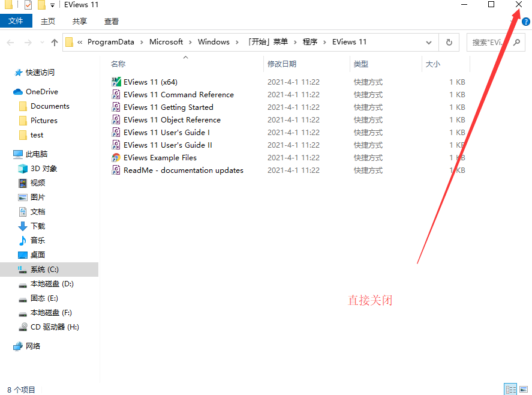Navigate to Windows in address bar
This screenshot has width=532, height=395.
tap(214, 42)
